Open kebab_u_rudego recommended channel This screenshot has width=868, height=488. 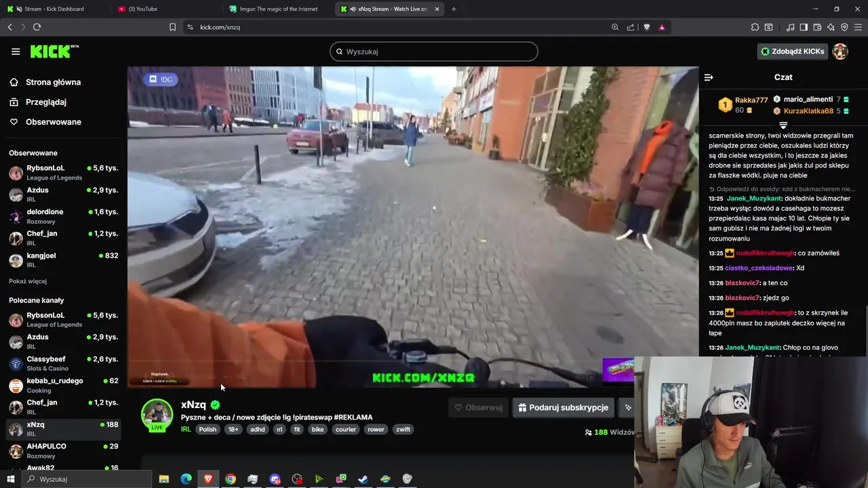(x=64, y=385)
